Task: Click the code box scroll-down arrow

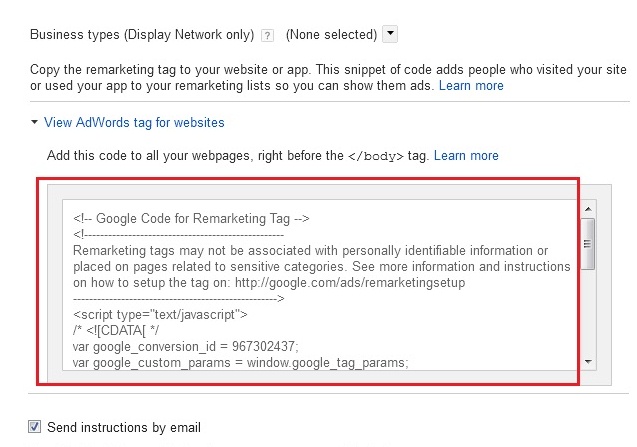Action: [588, 361]
